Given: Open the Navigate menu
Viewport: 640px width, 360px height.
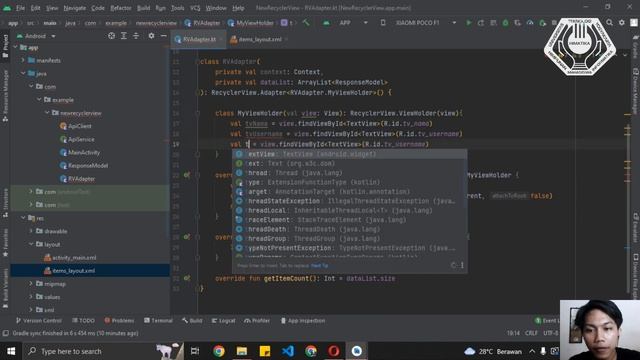Looking at the screenshot, I should coord(75,8).
